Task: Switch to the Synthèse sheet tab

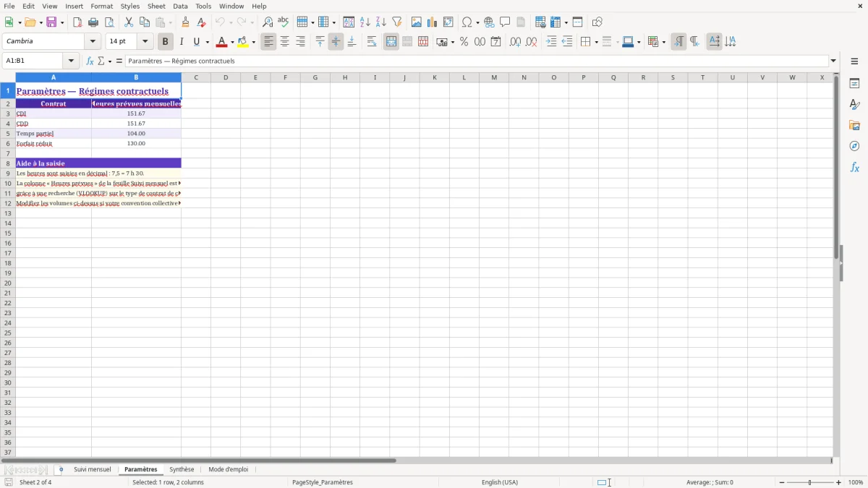Action: click(x=182, y=470)
